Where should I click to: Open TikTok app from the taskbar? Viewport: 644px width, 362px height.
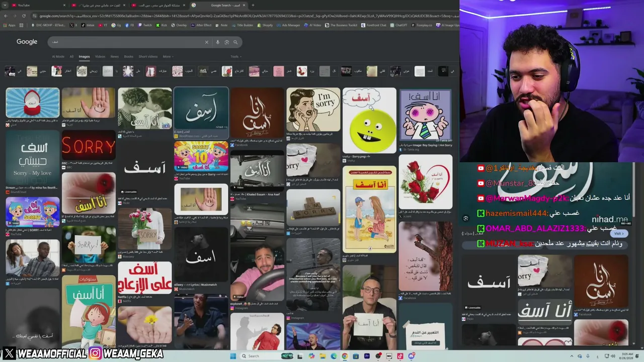(x=400, y=356)
